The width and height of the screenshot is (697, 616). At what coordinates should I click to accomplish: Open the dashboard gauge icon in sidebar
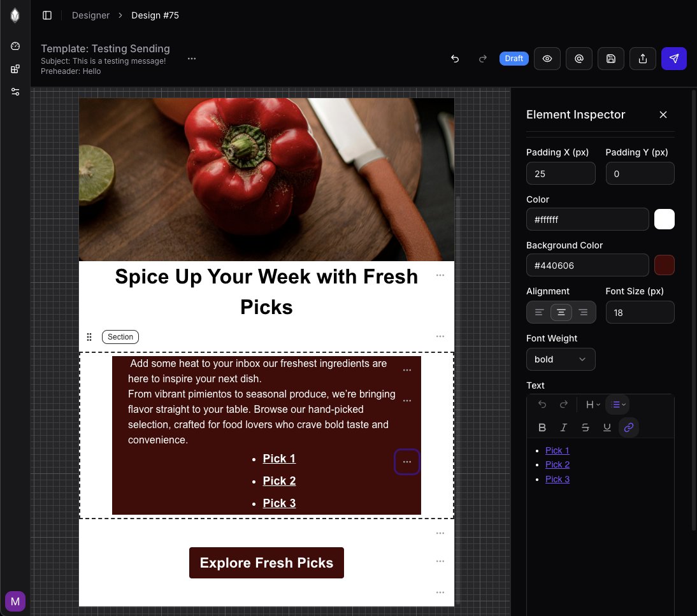click(15, 46)
